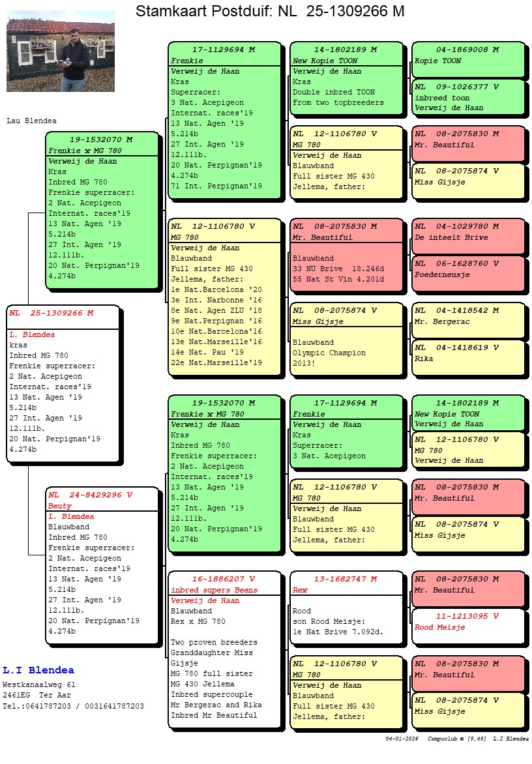Select main pigeon box NL 25-1309266 M
Screen dimensions: 532x764
click(x=63, y=383)
